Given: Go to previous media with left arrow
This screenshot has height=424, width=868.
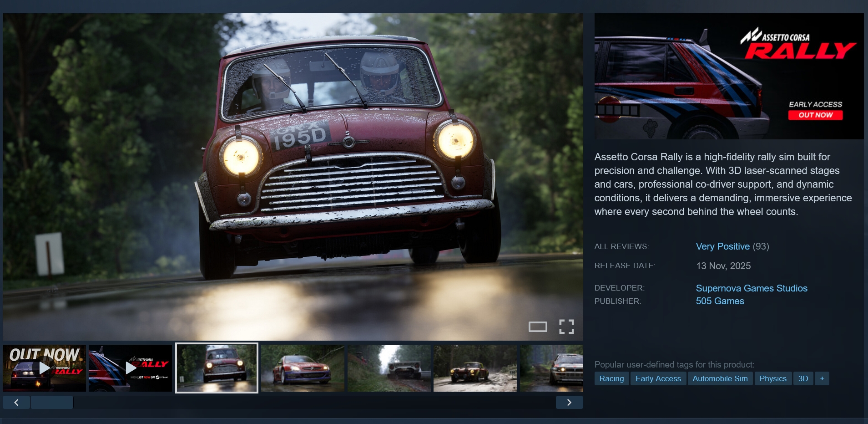Looking at the screenshot, I should click(16, 402).
